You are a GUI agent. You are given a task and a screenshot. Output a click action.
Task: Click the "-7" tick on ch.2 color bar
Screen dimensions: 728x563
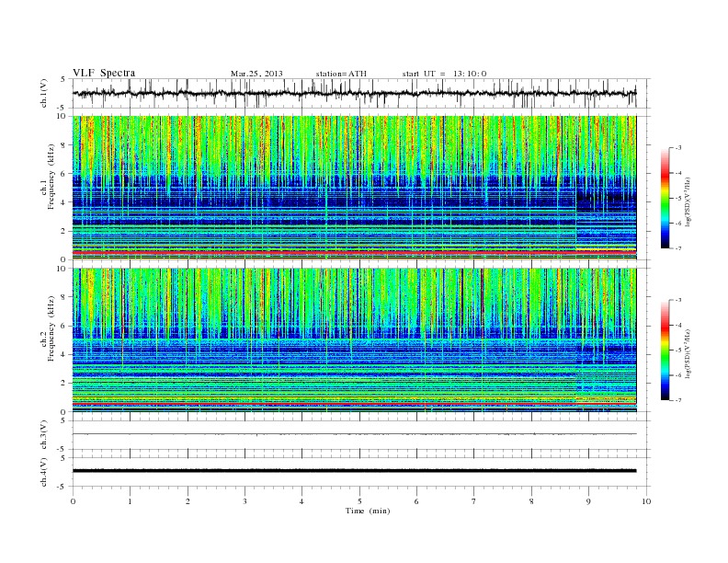click(677, 400)
